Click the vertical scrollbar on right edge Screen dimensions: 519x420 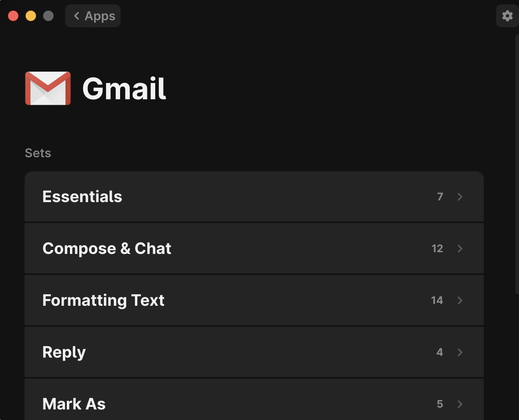point(517,164)
